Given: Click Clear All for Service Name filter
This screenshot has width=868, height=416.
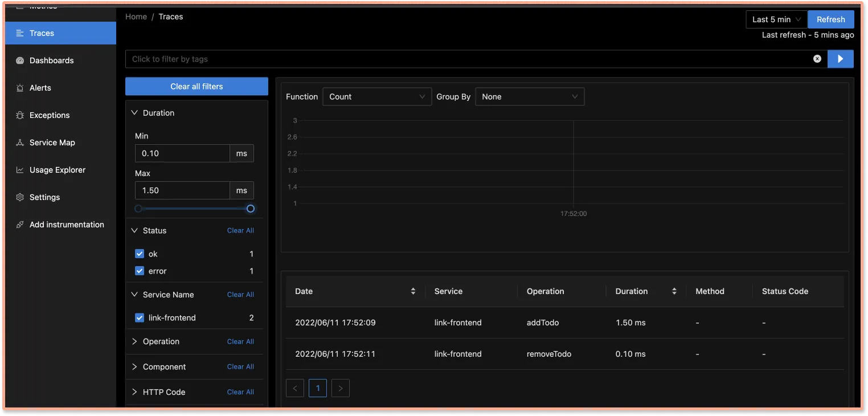Looking at the screenshot, I should coord(240,295).
